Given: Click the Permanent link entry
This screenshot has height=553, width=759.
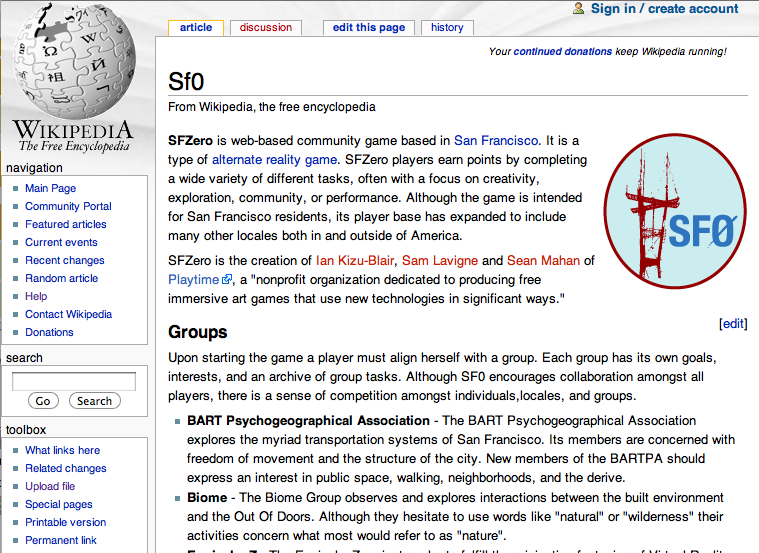Looking at the screenshot, I should pos(61,540).
